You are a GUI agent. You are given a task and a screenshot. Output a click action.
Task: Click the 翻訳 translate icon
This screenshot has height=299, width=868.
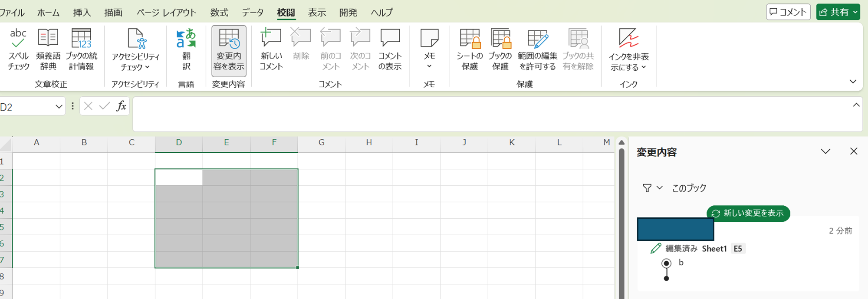click(186, 49)
